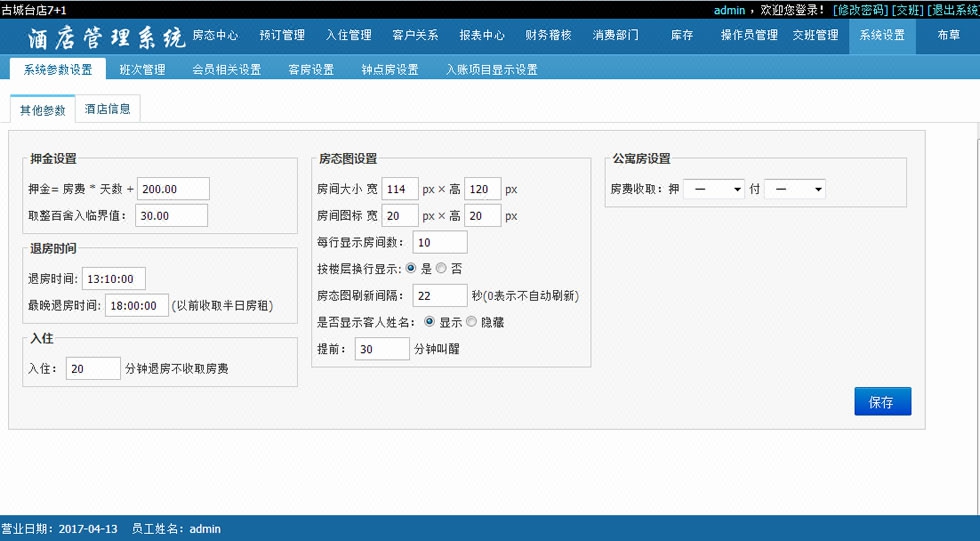This screenshot has width=980, height=541.
Task: Open the 消费部门 menu
Action: (x=616, y=36)
